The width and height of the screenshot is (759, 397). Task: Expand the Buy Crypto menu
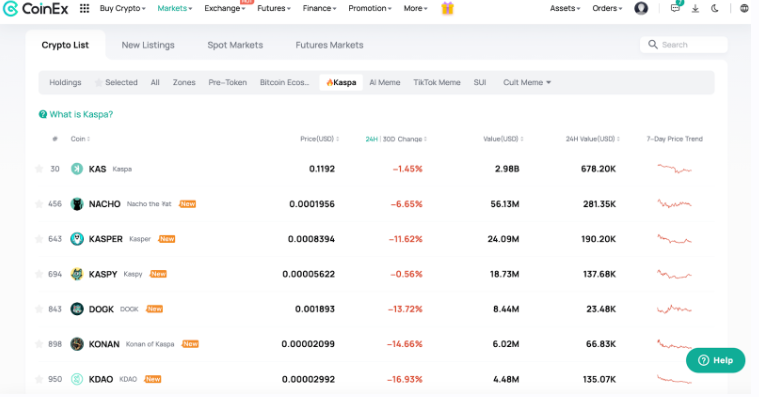122,8
